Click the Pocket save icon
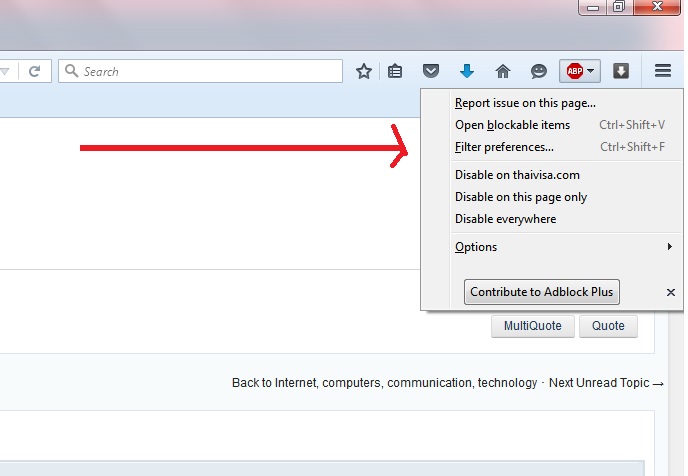 (431, 71)
